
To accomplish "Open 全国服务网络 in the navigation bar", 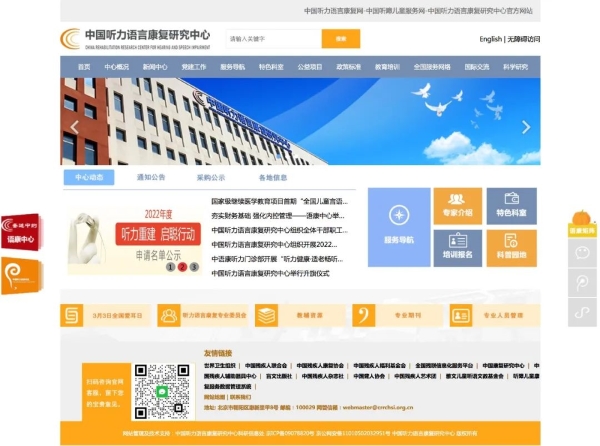I will (x=432, y=67).
